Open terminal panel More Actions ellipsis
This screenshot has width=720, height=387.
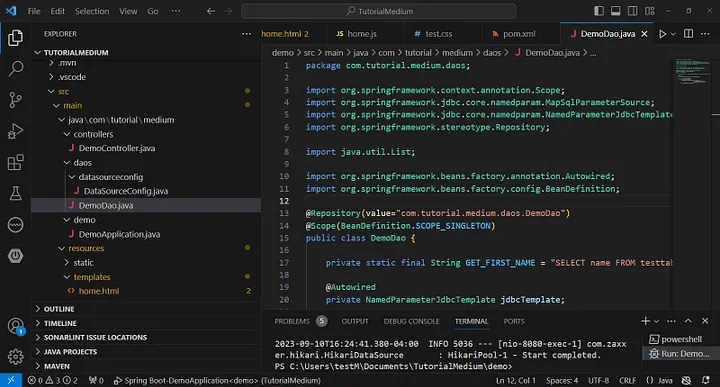click(x=671, y=321)
